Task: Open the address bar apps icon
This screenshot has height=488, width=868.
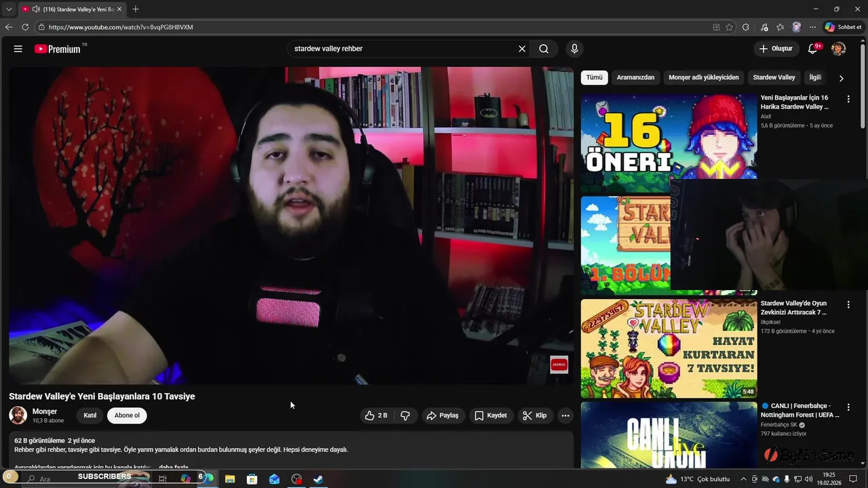Action: pyautogui.click(x=716, y=27)
